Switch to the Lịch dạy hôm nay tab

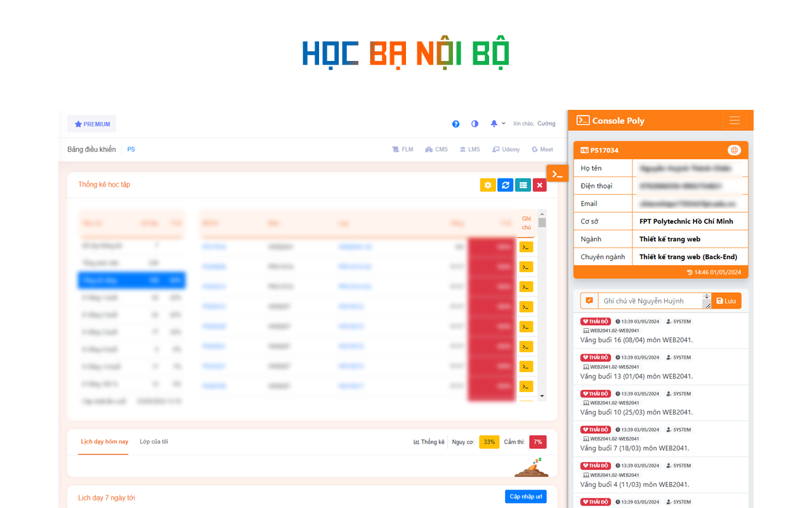104,441
